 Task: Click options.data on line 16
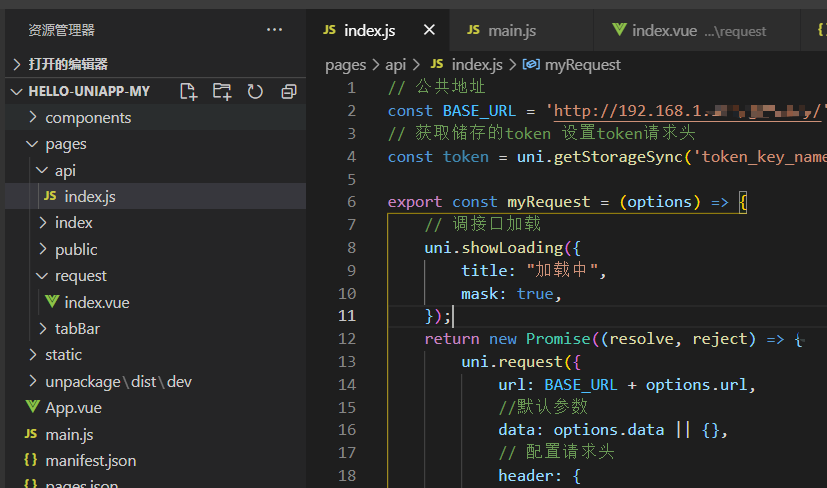point(608,430)
